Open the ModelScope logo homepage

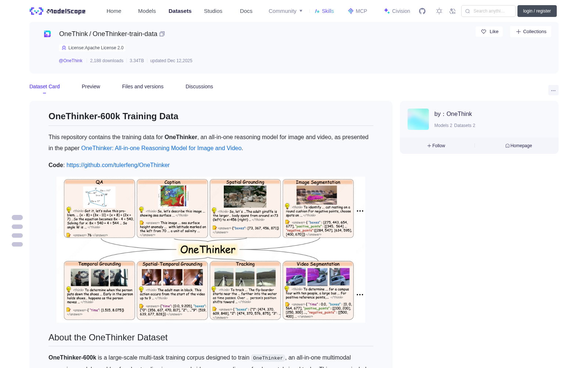58,11
